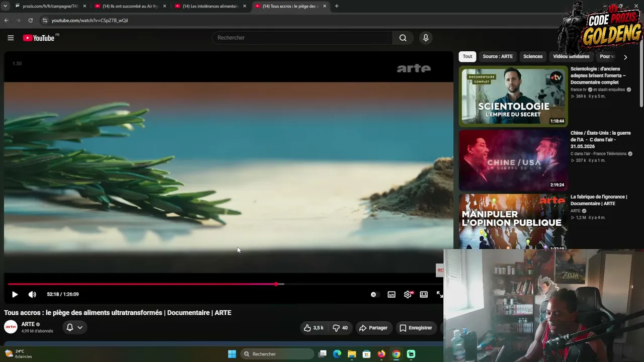
Task: Select the 'Source : ARTE' chip
Action: click(498, 57)
